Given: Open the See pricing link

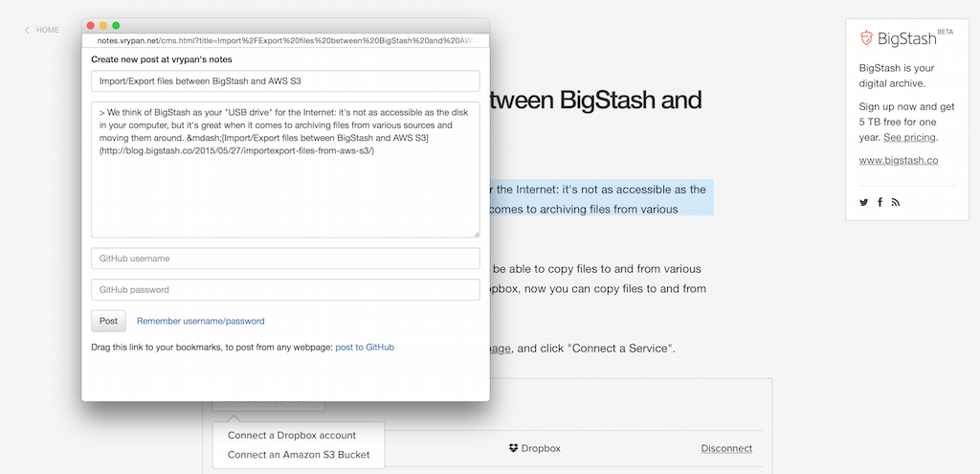Looking at the screenshot, I should [909, 137].
